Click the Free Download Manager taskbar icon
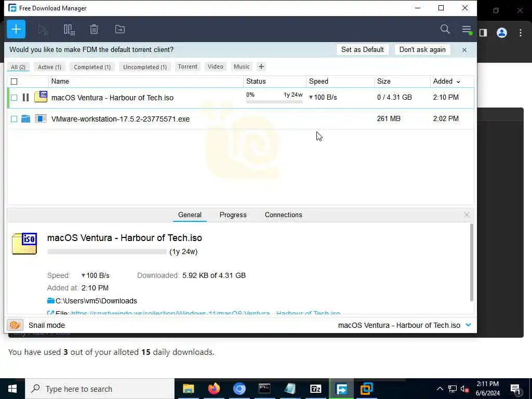 (x=341, y=389)
